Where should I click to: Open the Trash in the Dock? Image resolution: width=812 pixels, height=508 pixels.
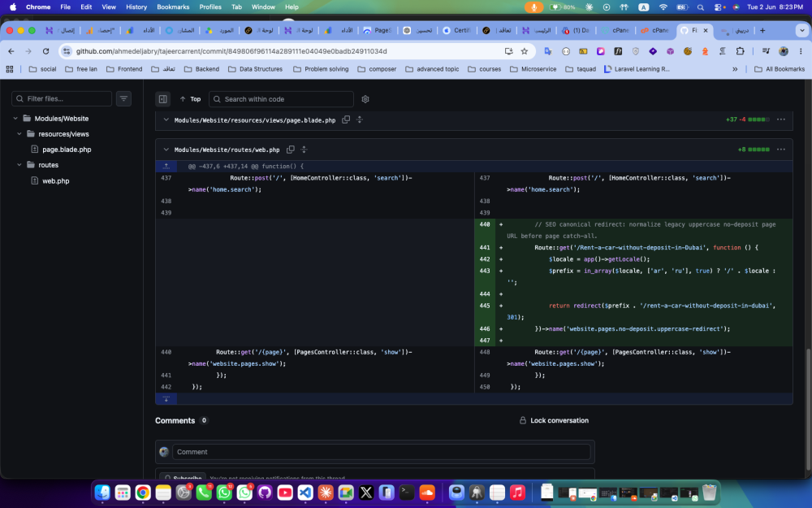click(x=709, y=493)
